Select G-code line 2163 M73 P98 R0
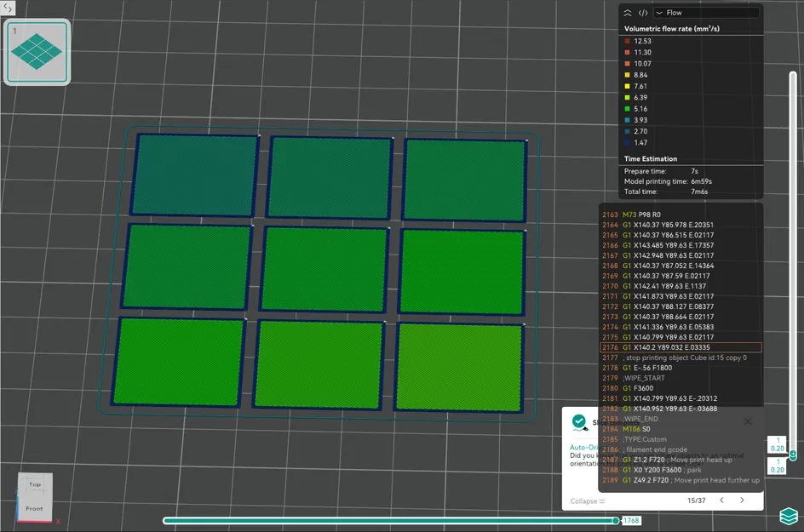 tap(681, 215)
